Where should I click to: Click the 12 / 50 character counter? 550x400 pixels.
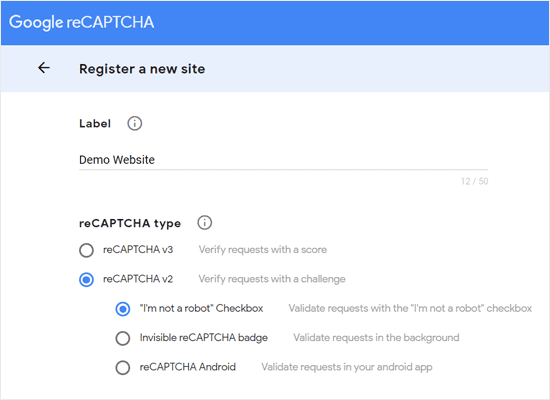[474, 181]
